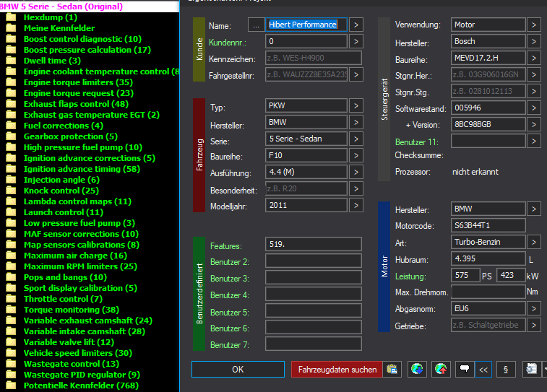Open the speech bubble comment button
The image size is (547, 392).
(465, 369)
